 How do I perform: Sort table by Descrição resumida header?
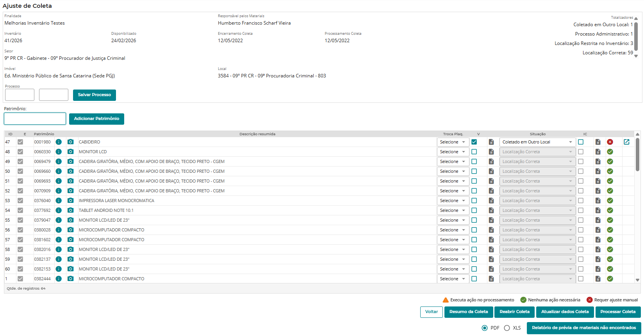click(257, 134)
